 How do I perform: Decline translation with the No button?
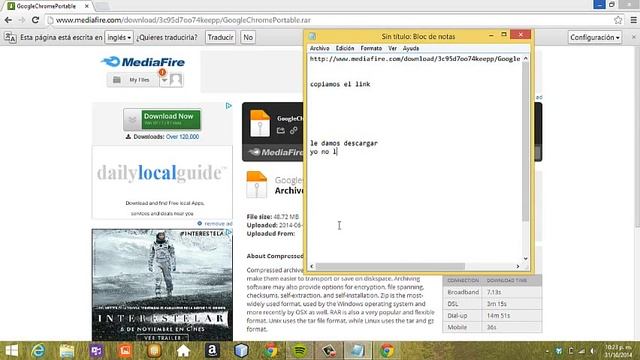pyautogui.click(x=248, y=37)
